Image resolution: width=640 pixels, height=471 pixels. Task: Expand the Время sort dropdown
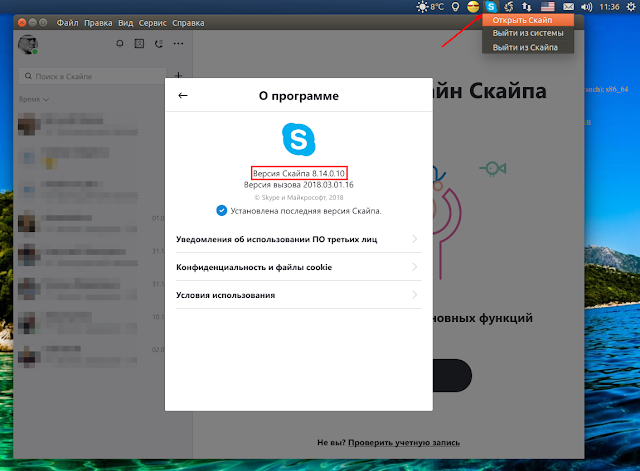click(x=34, y=99)
